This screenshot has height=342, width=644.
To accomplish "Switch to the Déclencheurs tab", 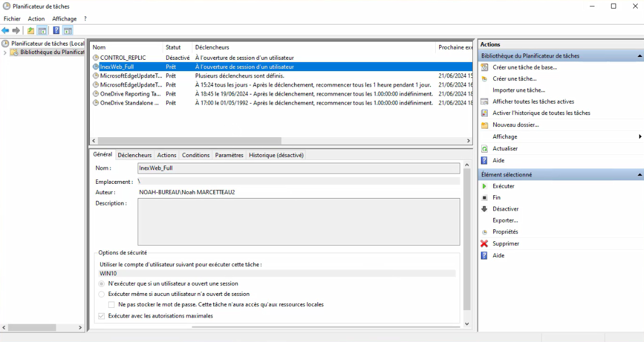I will tap(135, 155).
